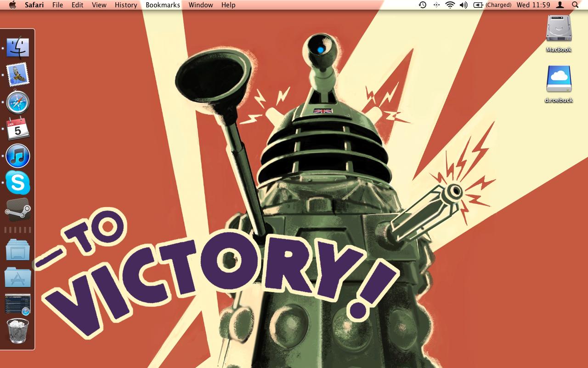Click the volume speaker icon
The width and height of the screenshot is (588, 368).
tap(464, 5)
